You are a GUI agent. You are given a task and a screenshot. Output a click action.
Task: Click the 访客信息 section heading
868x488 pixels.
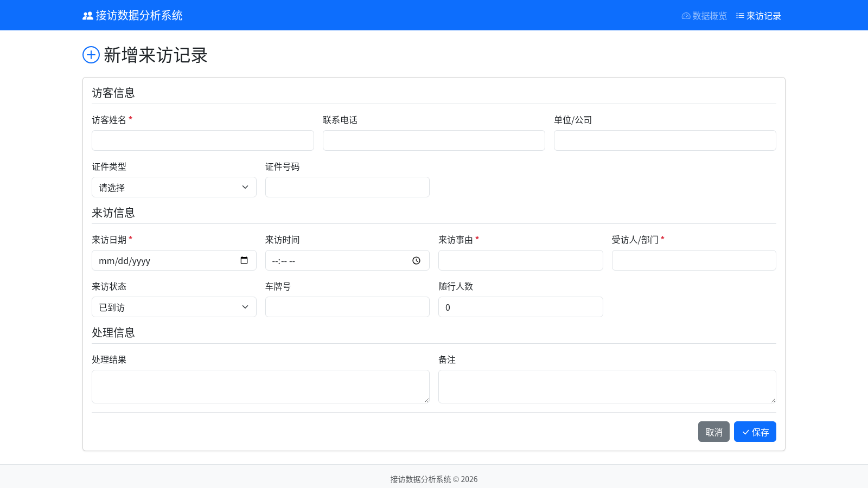[x=113, y=93]
